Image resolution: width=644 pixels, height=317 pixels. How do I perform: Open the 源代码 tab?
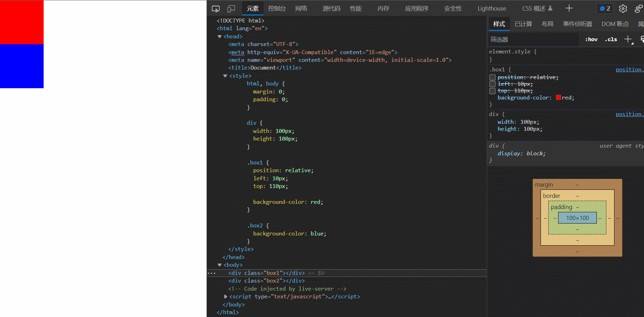click(x=332, y=8)
